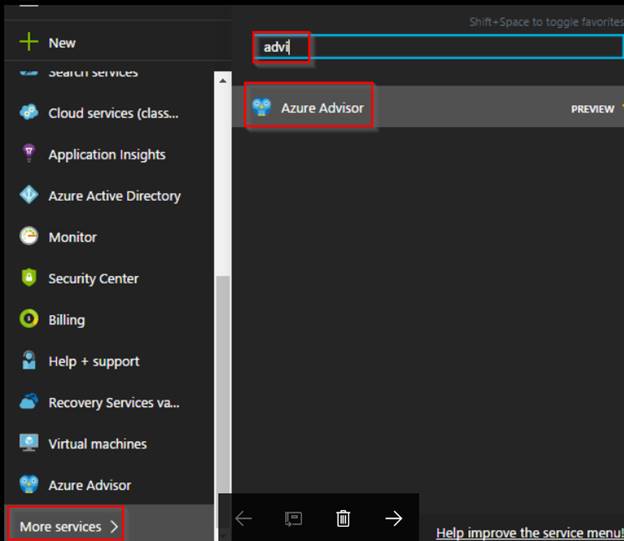Select Azure Advisor search result text

pos(322,108)
